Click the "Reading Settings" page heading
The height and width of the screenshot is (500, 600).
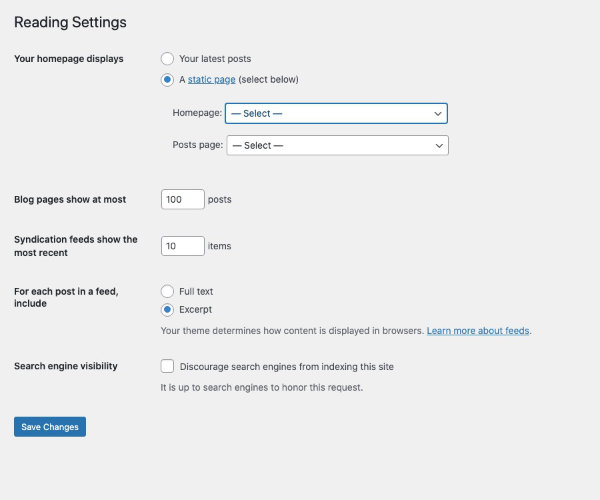70,22
